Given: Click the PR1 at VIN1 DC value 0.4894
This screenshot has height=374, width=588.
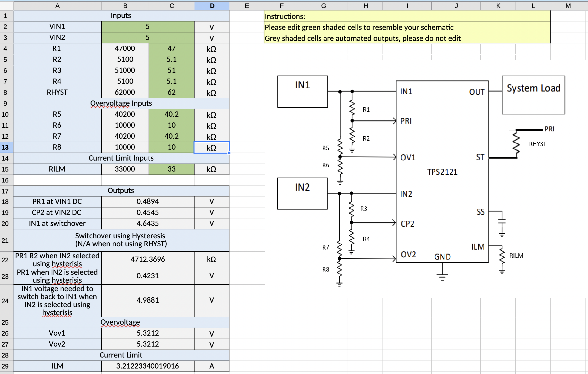Looking at the screenshot, I should click(x=148, y=202).
